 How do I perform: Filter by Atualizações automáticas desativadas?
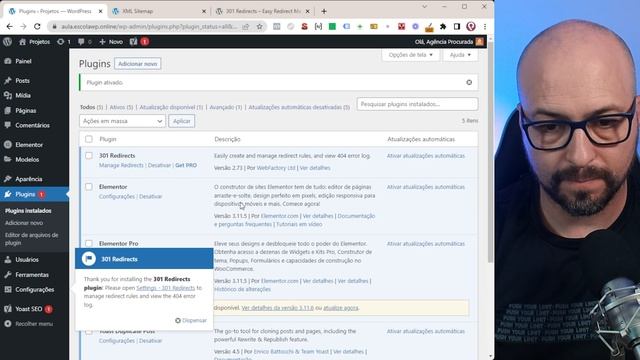point(299,107)
